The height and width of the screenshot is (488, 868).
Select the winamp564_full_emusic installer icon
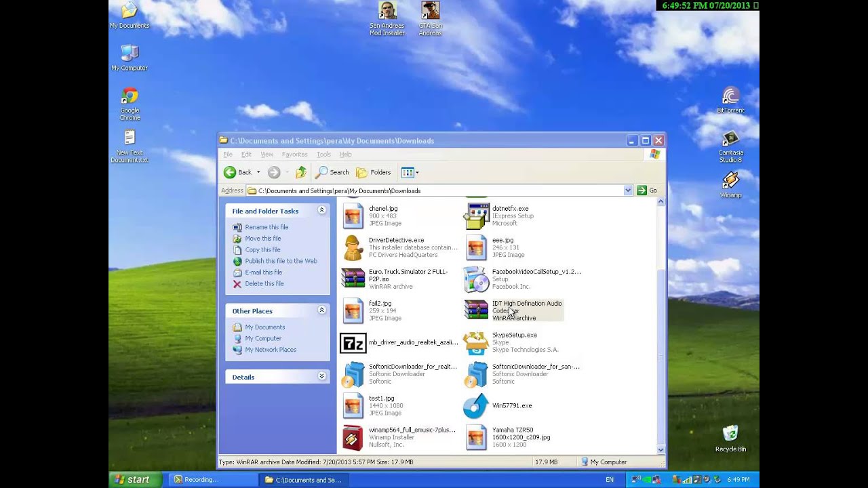(x=353, y=437)
